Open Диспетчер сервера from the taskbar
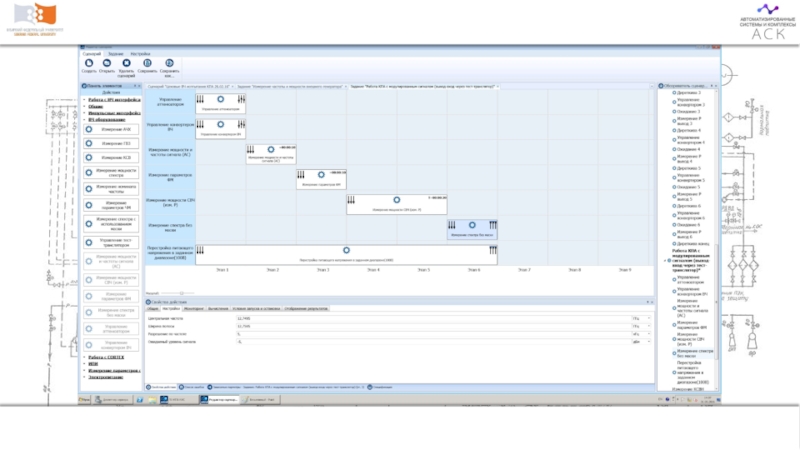 (111, 399)
